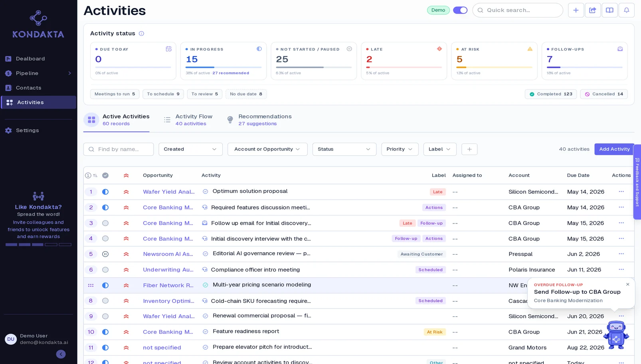Viewport: 641px width, 364px height.
Task: Open the 27 recommended link
Action: (231, 73)
